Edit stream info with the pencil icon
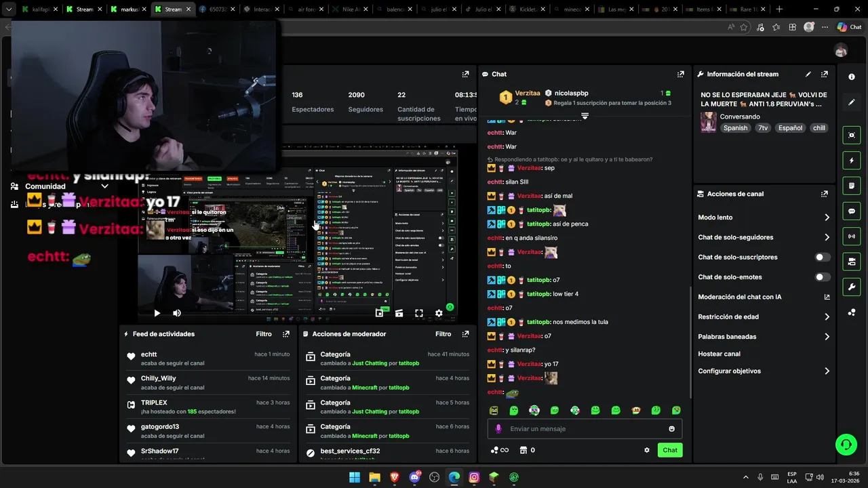The height and width of the screenshot is (488, 868). click(808, 75)
